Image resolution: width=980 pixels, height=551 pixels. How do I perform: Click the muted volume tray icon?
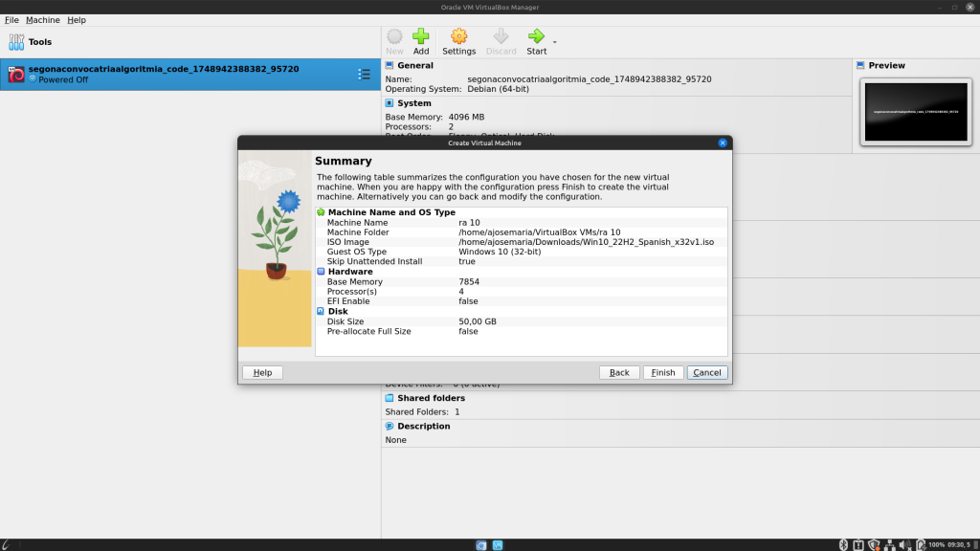[904, 544]
